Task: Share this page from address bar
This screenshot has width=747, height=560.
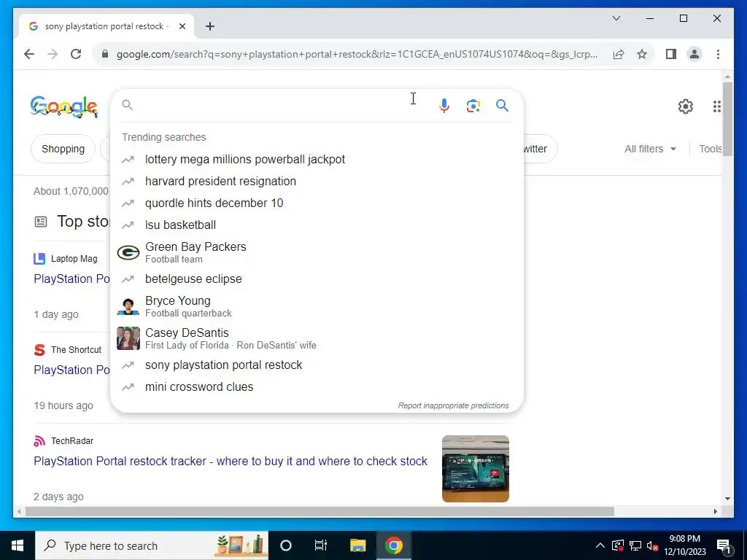Action: (x=619, y=54)
